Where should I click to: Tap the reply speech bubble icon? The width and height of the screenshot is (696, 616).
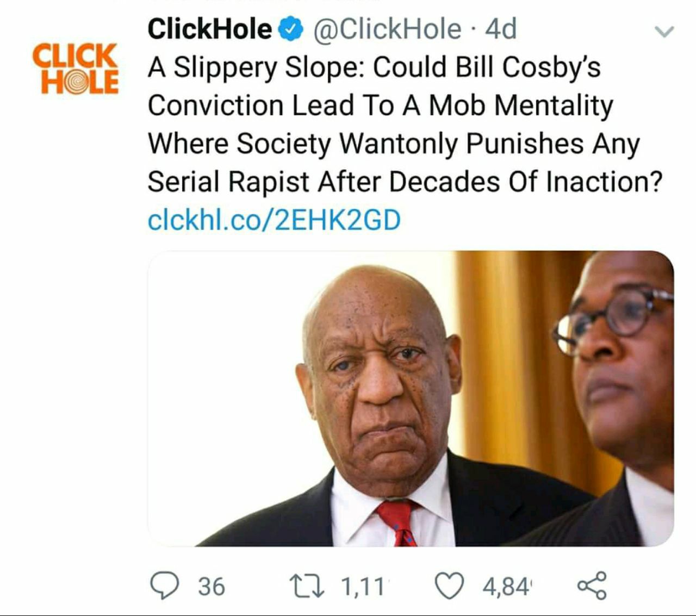pyautogui.click(x=164, y=586)
